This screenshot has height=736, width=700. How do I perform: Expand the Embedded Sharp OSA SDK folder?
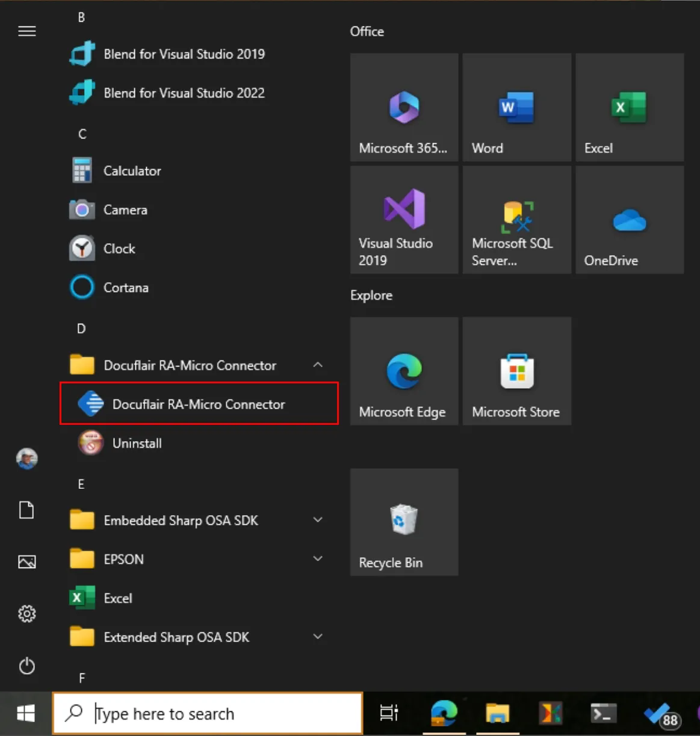coord(318,520)
